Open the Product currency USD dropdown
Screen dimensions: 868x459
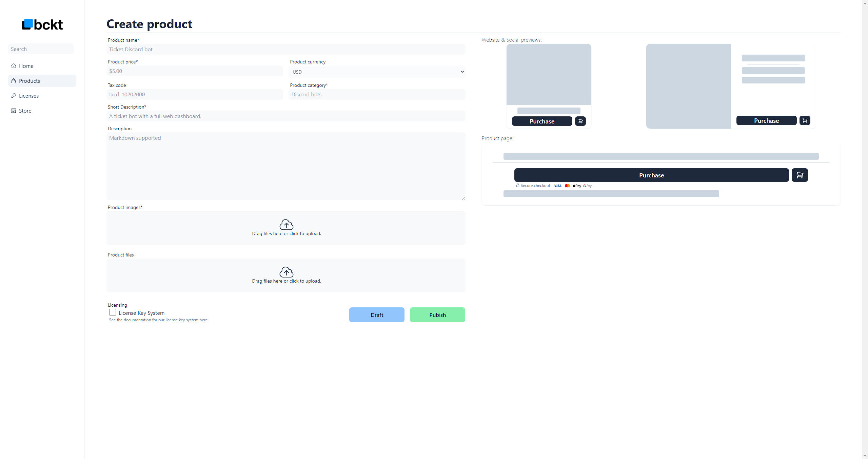[x=377, y=72]
